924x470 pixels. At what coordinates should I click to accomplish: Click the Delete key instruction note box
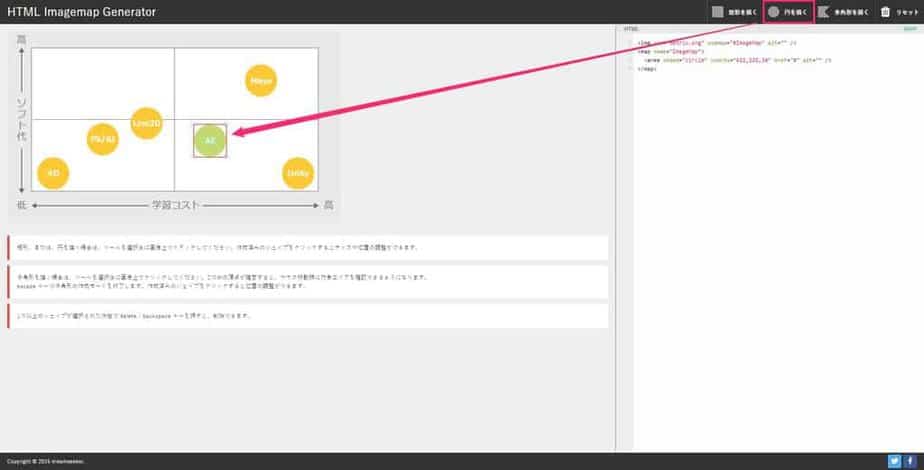[308, 316]
